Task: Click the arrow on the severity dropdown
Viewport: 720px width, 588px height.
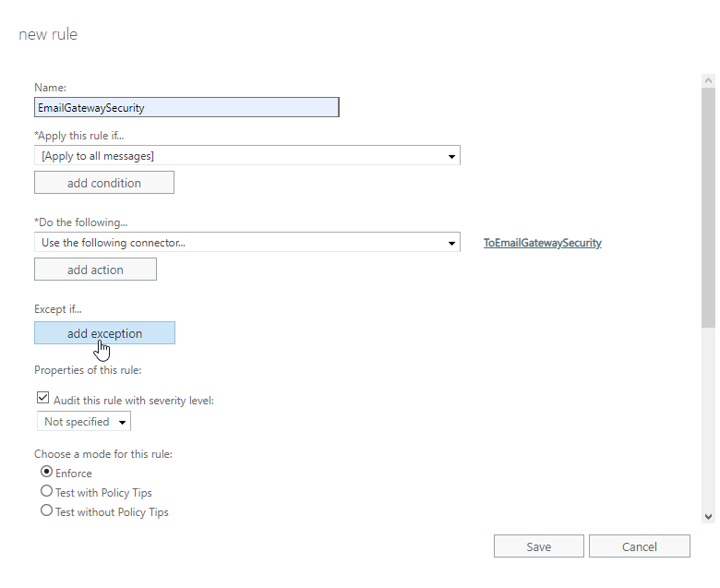Action: [123, 422]
